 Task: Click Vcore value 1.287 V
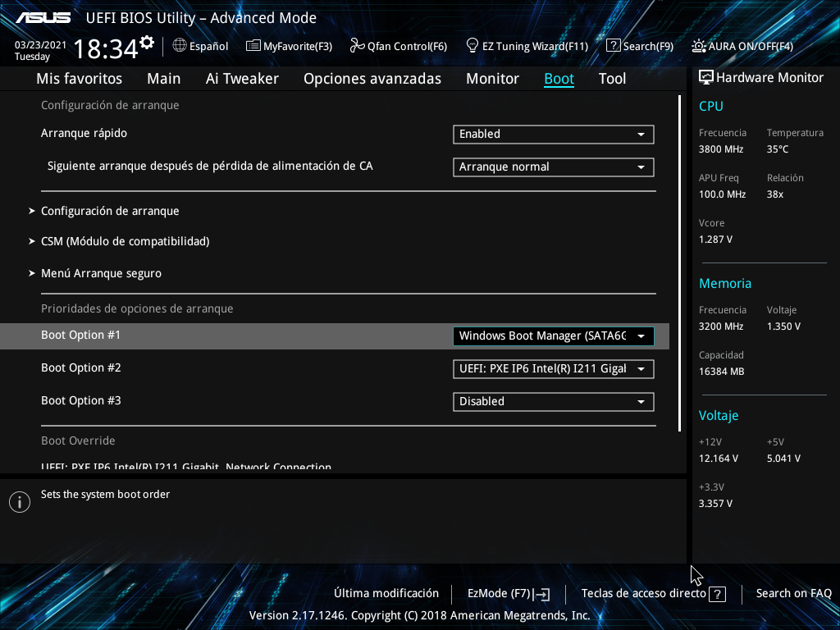715,240
